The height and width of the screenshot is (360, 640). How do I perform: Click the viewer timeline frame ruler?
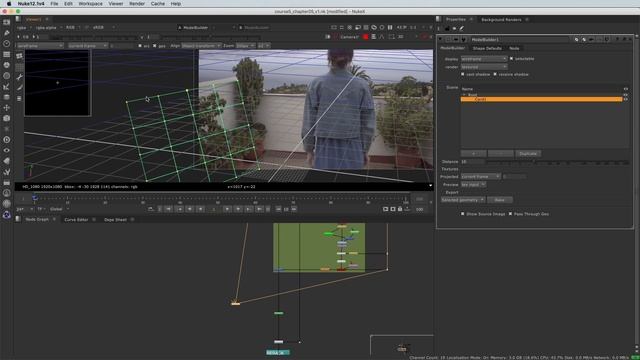pyautogui.click(x=220, y=199)
